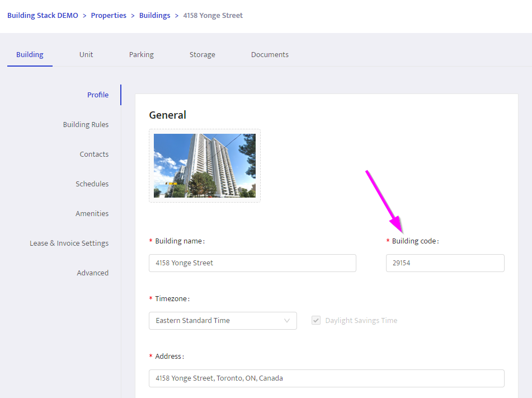Edit the Building code field
The width and height of the screenshot is (532, 398).
[x=445, y=263]
